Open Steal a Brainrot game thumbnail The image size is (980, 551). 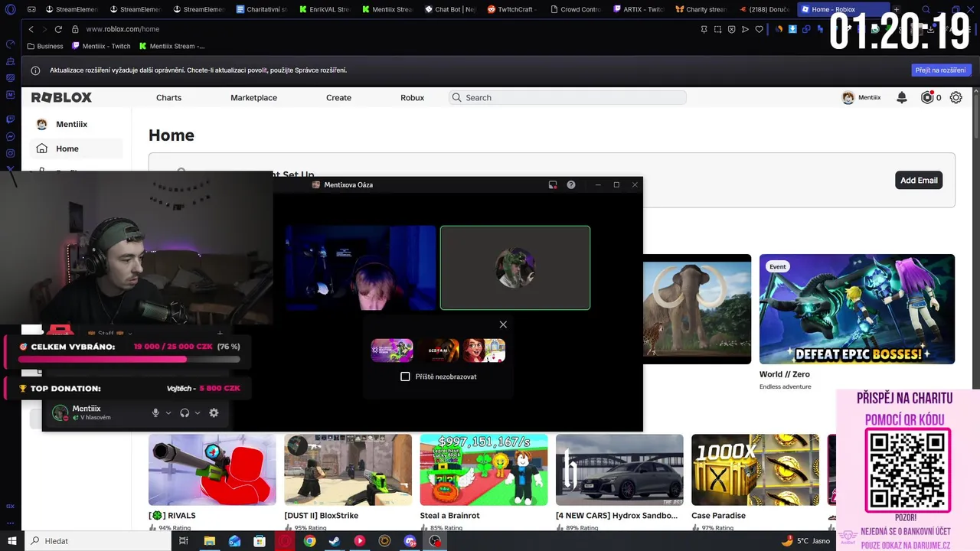point(484,470)
